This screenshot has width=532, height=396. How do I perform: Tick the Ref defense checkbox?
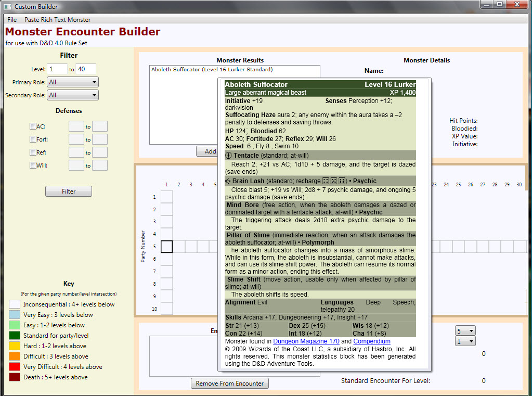pyautogui.click(x=33, y=152)
